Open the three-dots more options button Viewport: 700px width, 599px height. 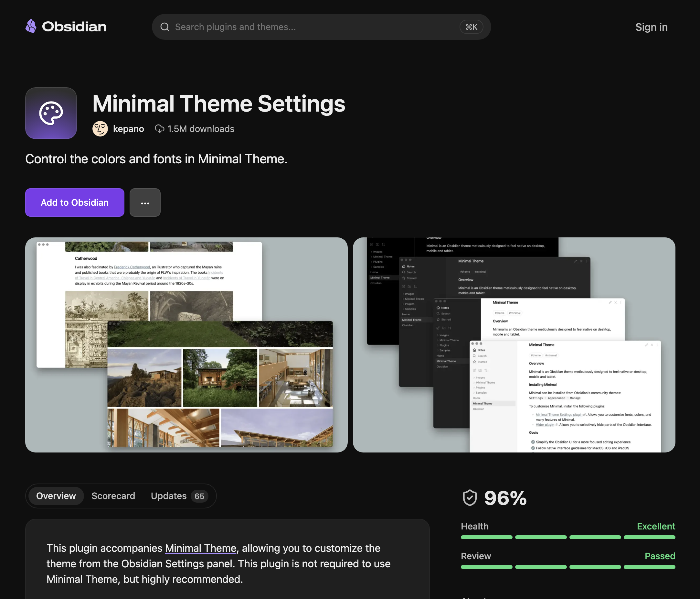(x=145, y=203)
